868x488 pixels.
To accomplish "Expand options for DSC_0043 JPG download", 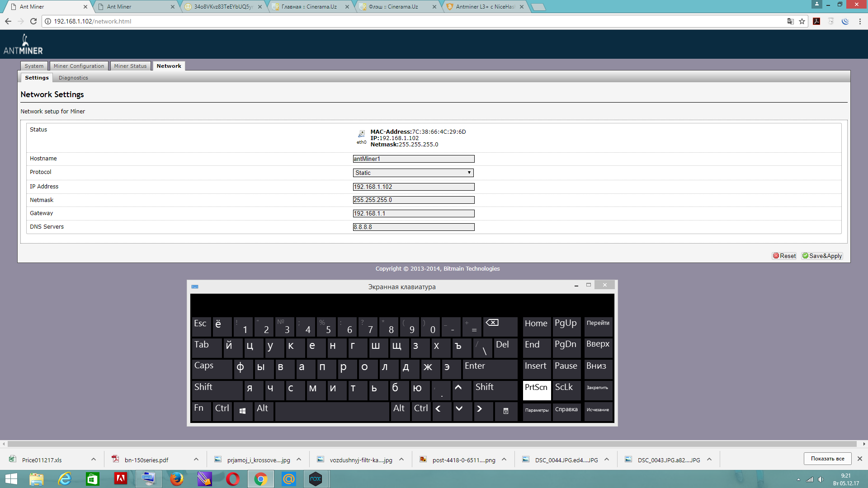I will [x=709, y=460].
